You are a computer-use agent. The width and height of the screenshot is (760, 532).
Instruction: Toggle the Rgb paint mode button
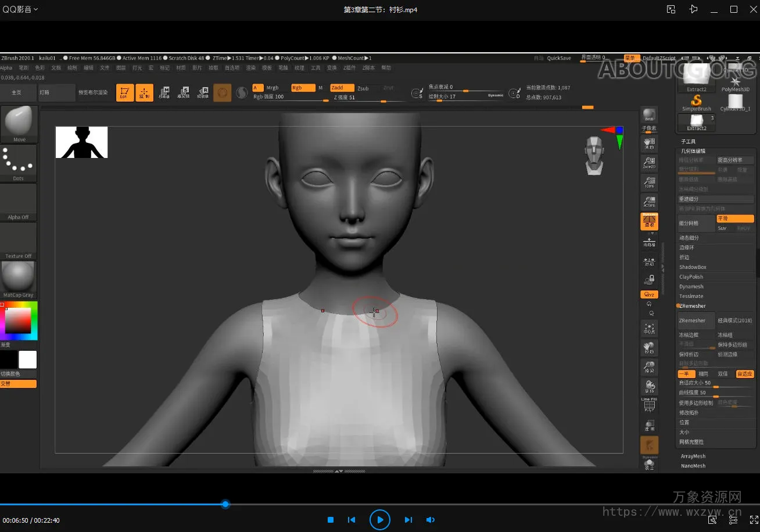302,88
